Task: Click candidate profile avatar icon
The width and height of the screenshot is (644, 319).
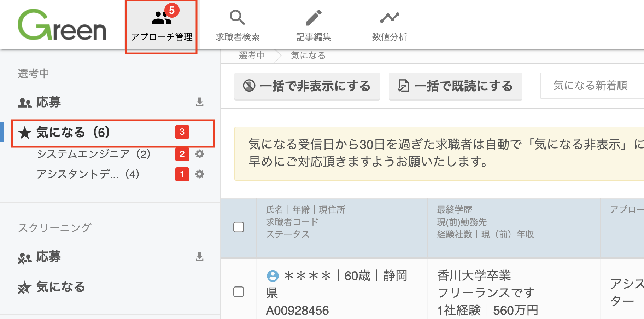Action: 273,276
